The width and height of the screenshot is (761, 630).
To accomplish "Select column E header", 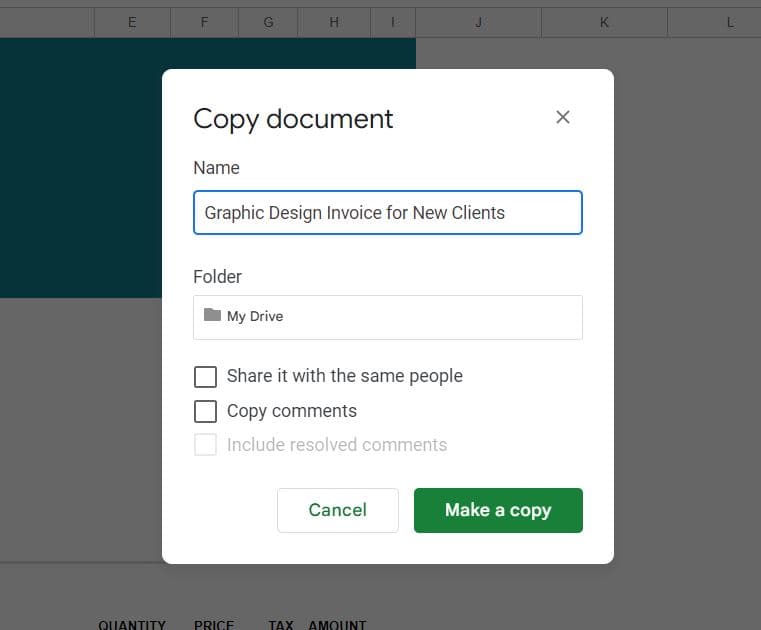I will click(x=132, y=22).
